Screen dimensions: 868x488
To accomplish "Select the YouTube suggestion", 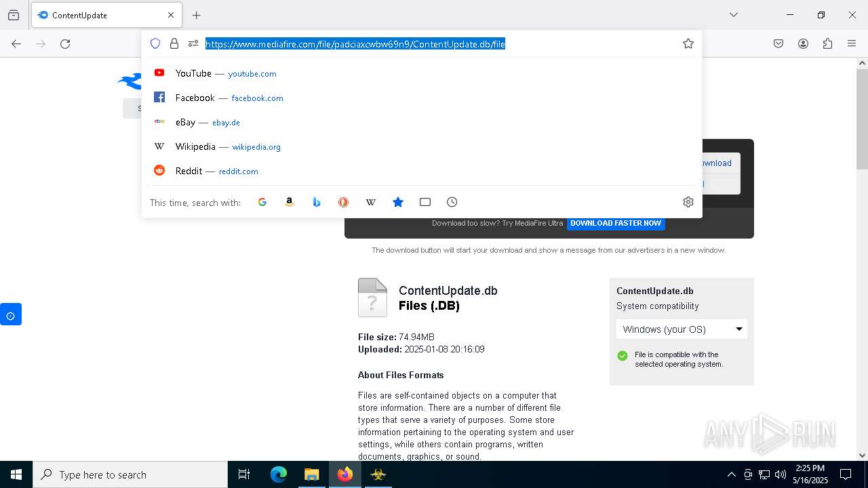I will [422, 73].
